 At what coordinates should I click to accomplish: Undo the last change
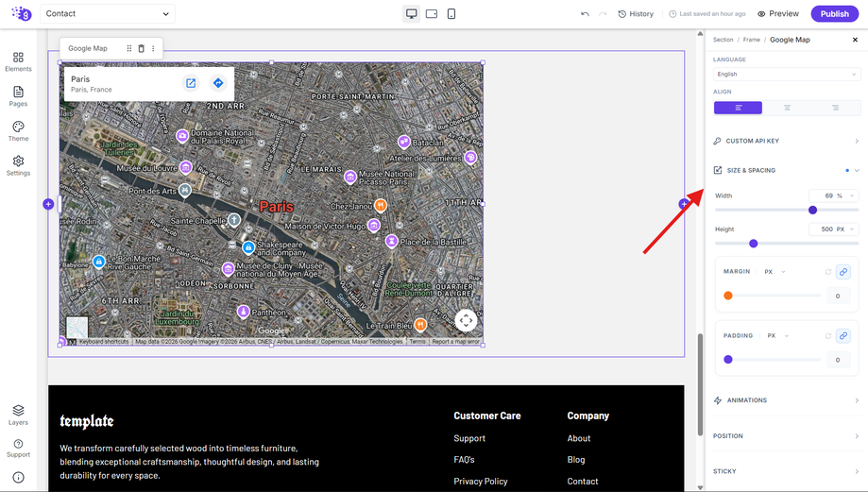585,14
